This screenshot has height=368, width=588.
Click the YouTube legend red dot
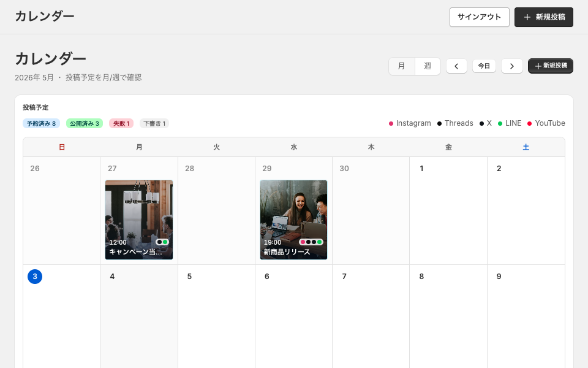[529, 123]
